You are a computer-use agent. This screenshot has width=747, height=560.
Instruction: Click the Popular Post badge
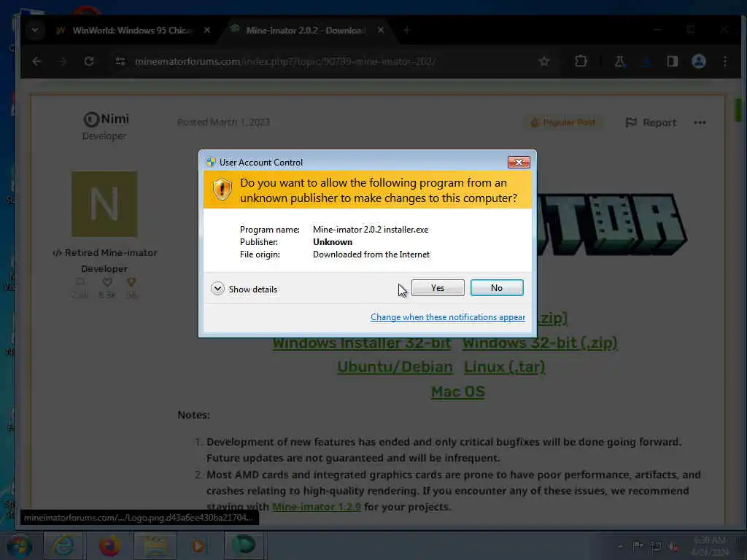pos(562,122)
